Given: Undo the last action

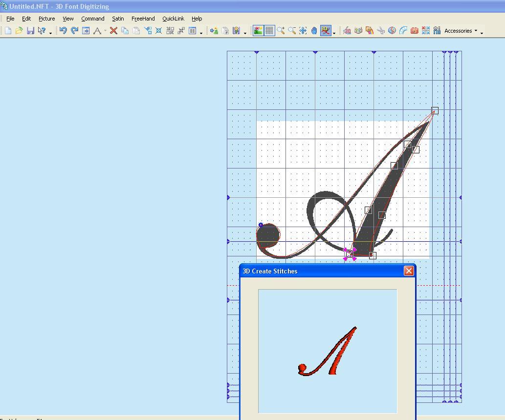Looking at the screenshot, I should point(63,31).
